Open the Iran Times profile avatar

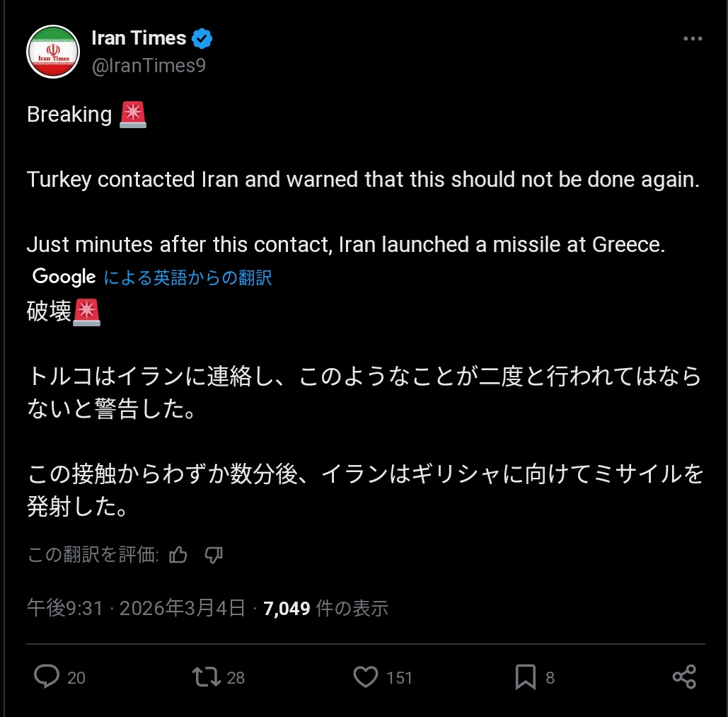pyautogui.click(x=52, y=52)
